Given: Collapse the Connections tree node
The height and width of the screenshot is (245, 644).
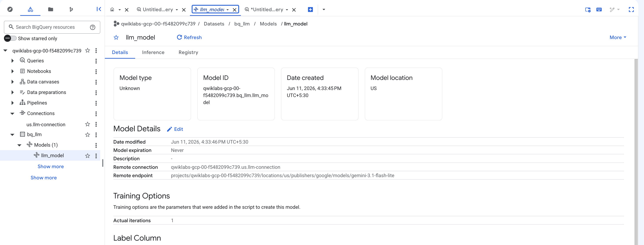Looking at the screenshot, I should 12,113.
